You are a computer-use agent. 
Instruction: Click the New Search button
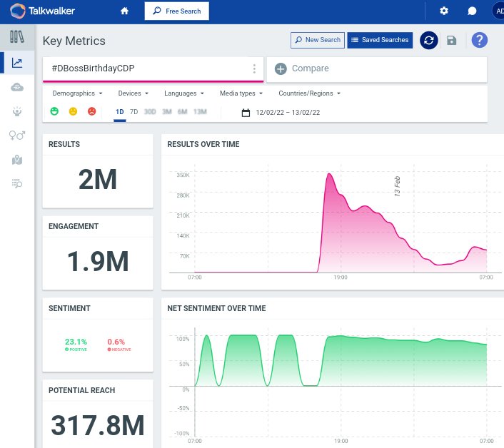tap(318, 40)
